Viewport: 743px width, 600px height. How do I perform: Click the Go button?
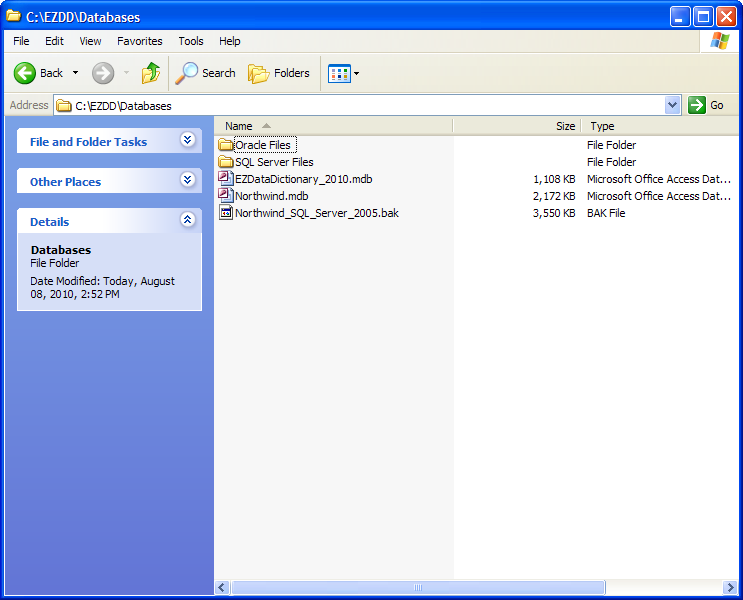tap(706, 105)
